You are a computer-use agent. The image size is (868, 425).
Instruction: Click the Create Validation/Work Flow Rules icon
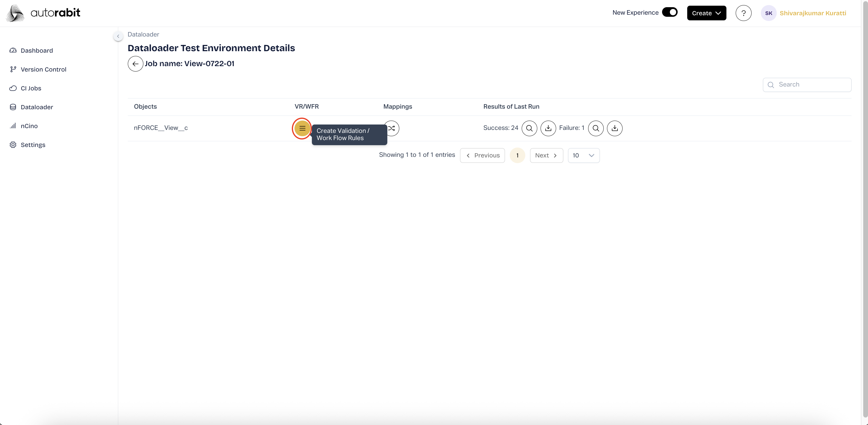pyautogui.click(x=302, y=128)
